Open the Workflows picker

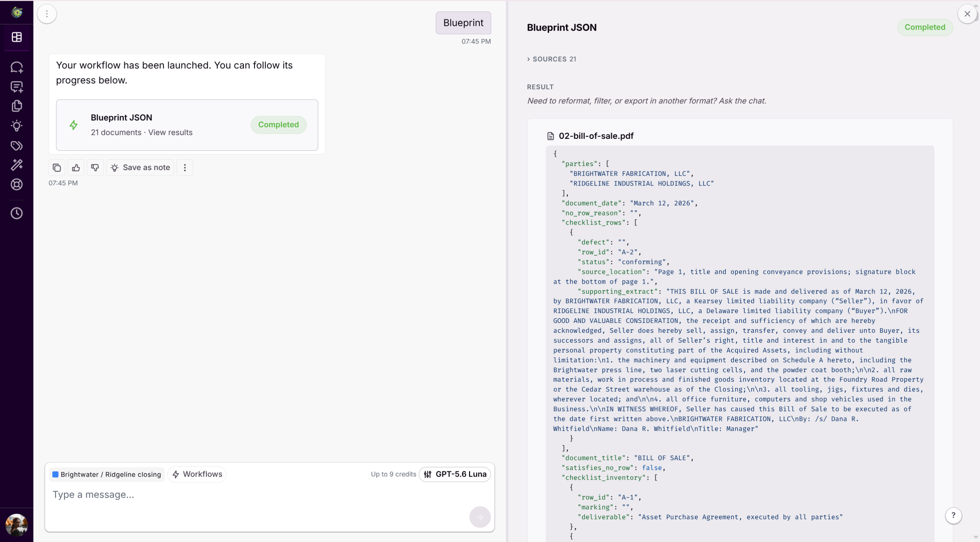pos(197,474)
